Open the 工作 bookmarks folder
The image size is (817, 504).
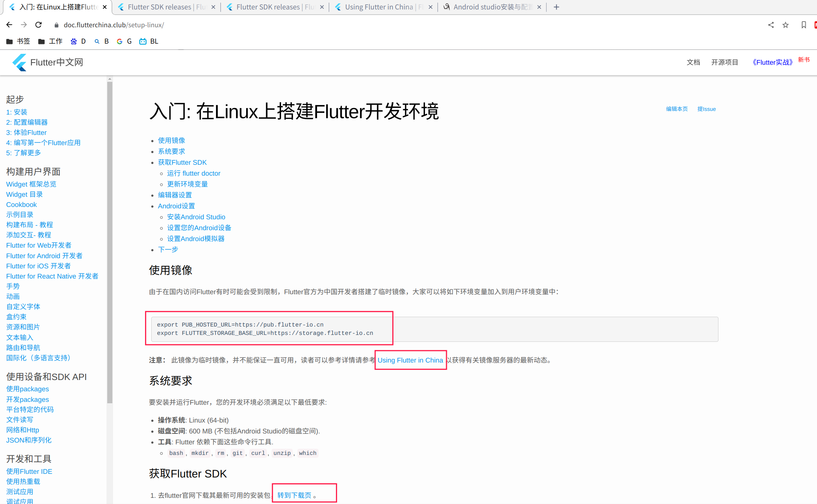coord(50,41)
